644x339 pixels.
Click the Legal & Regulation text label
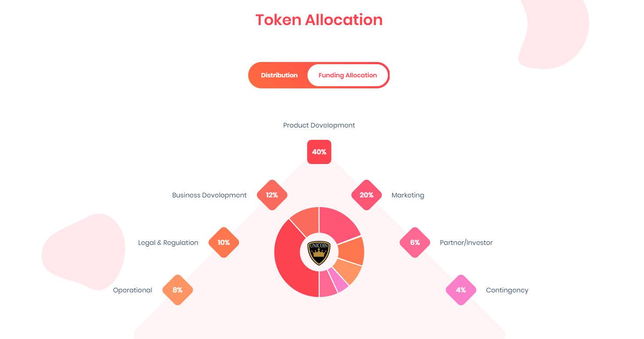click(x=168, y=243)
